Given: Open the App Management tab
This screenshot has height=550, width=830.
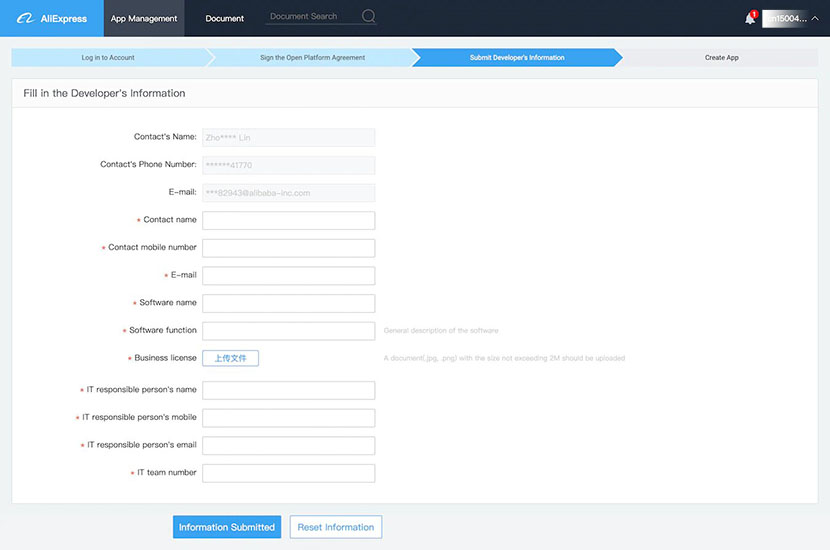Looking at the screenshot, I should click(x=144, y=19).
